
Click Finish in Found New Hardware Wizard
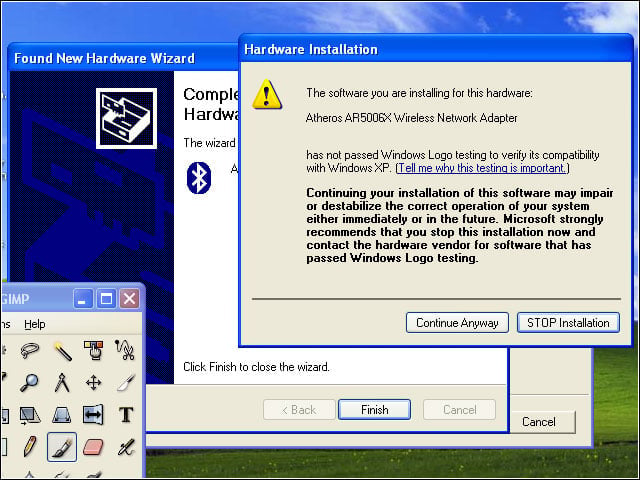[x=374, y=410]
